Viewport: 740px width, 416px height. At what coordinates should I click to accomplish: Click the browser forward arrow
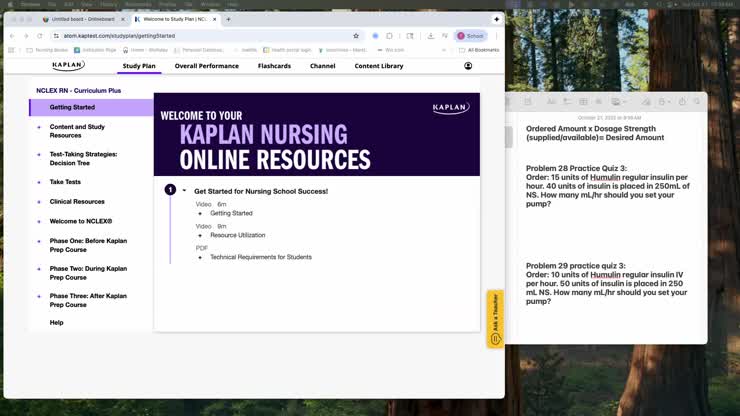pyautogui.click(x=26, y=36)
